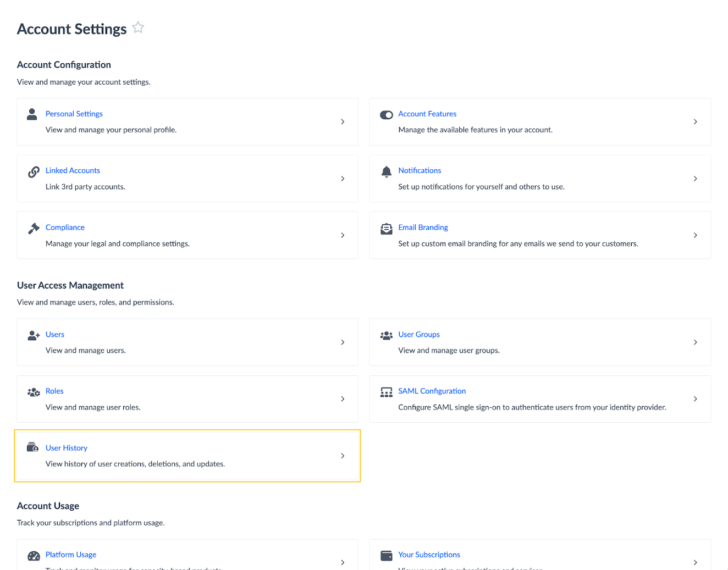
Task: Click the User Access Management section heading
Action: point(70,285)
